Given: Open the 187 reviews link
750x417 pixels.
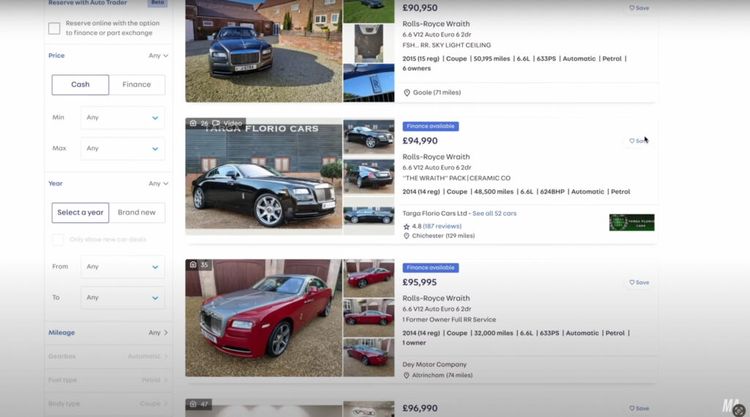Looking at the screenshot, I should click(x=442, y=226).
